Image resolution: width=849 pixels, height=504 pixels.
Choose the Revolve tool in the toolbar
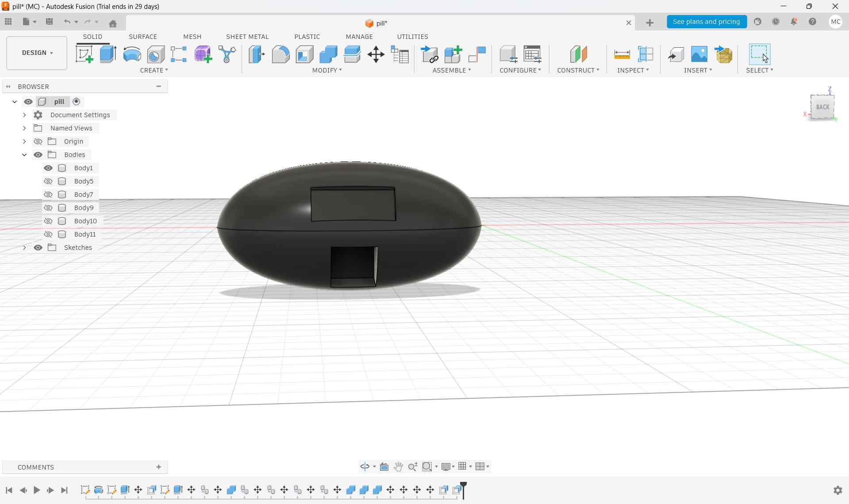132,54
